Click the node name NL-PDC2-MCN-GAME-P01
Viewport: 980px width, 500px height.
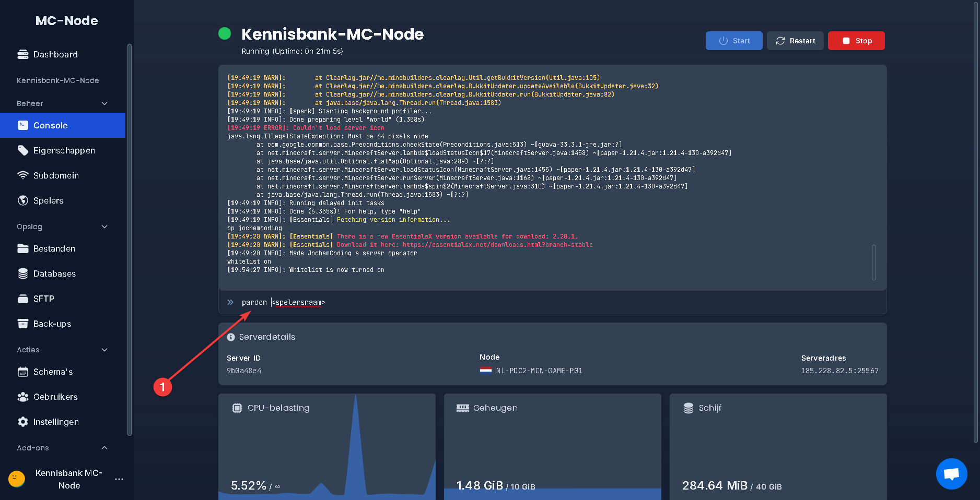[x=539, y=371]
